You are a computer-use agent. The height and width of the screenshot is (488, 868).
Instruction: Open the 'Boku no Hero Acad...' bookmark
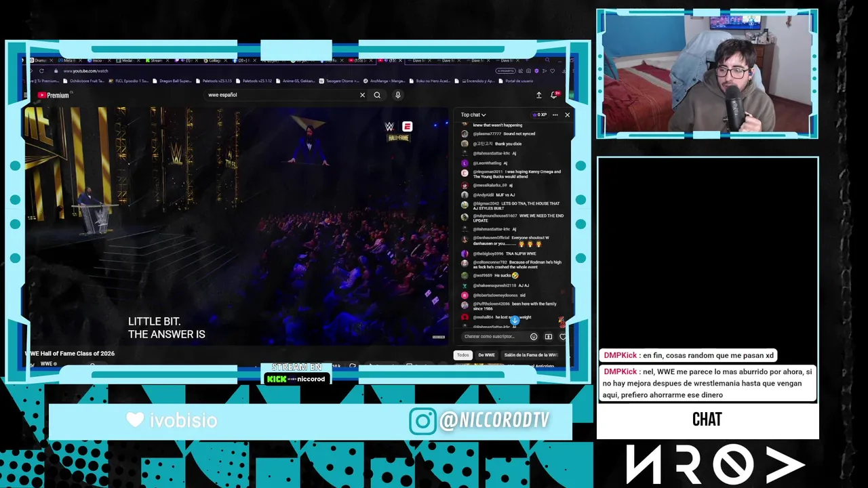tap(429, 81)
